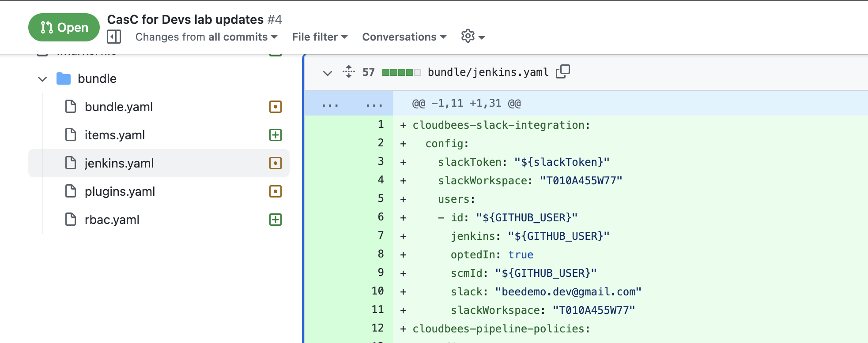
Task: Collapse the bundle folder in file tree
Action: coord(42,79)
